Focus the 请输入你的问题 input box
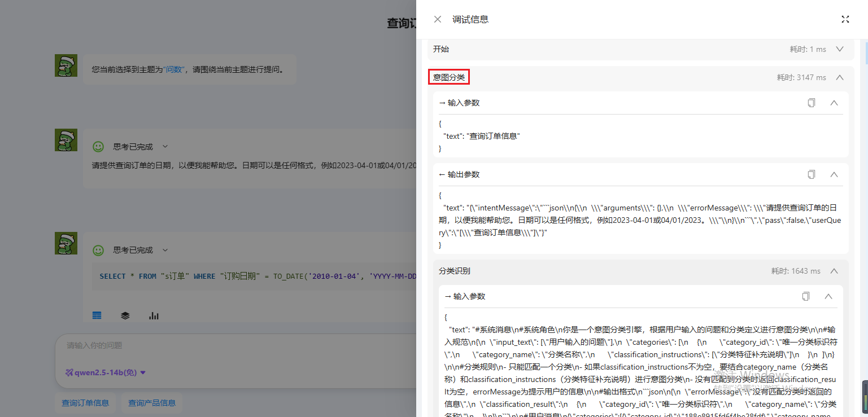The width and height of the screenshot is (868, 417). coord(226,345)
